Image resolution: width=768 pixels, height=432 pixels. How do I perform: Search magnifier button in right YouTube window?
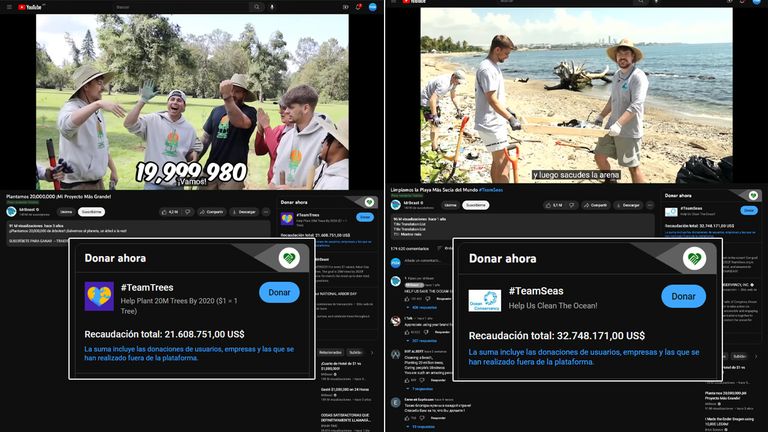[x=641, y=2]
